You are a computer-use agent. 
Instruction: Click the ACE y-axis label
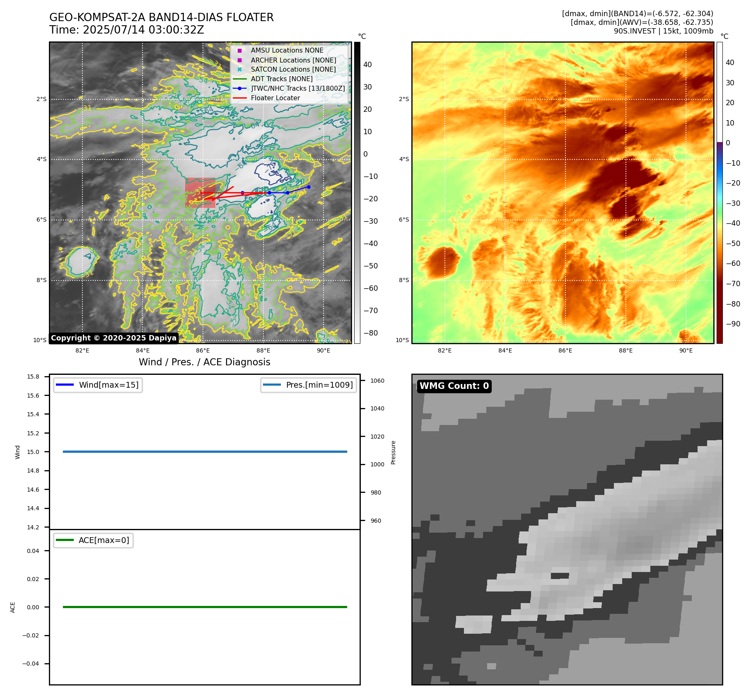[13, 607]
